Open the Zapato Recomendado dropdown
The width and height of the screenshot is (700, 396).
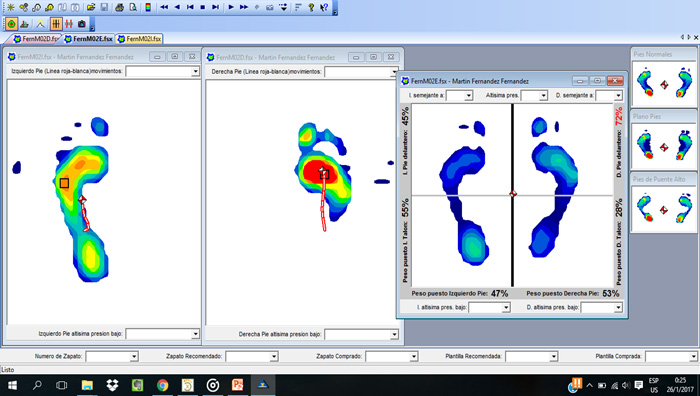pyautogui.click(x=274, y=356)
